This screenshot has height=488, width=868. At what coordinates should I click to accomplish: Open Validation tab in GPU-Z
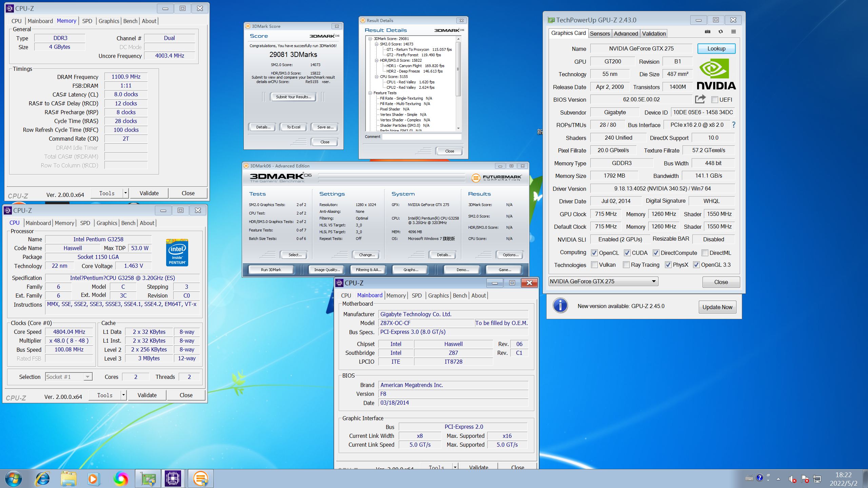coord(654,33)
